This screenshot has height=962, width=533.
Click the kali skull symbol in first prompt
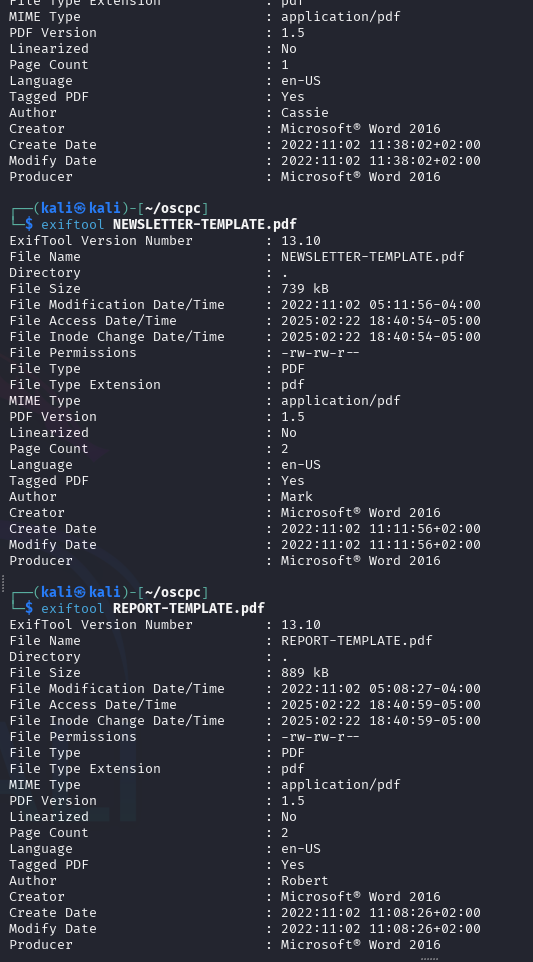(x=80, y=209)
